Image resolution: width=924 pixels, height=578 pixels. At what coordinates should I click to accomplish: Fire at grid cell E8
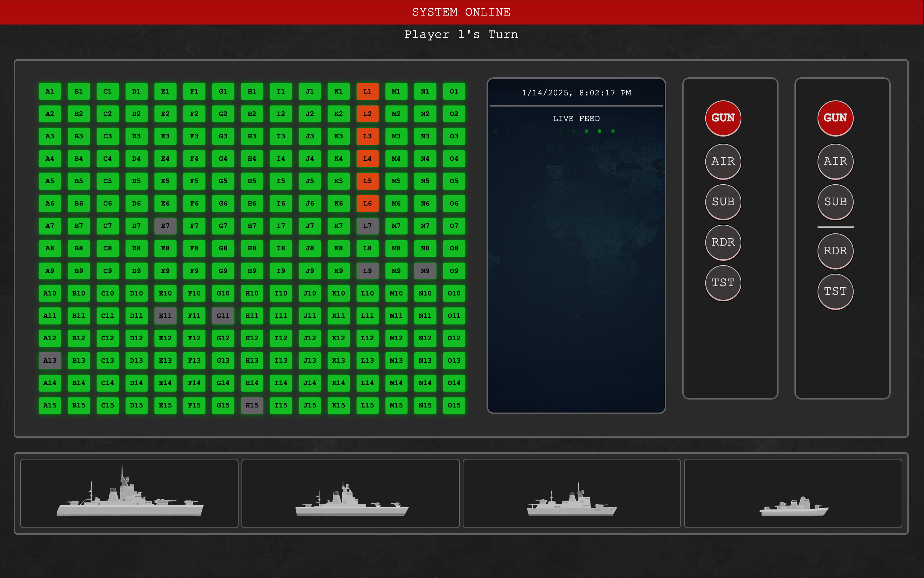(165, 249)
